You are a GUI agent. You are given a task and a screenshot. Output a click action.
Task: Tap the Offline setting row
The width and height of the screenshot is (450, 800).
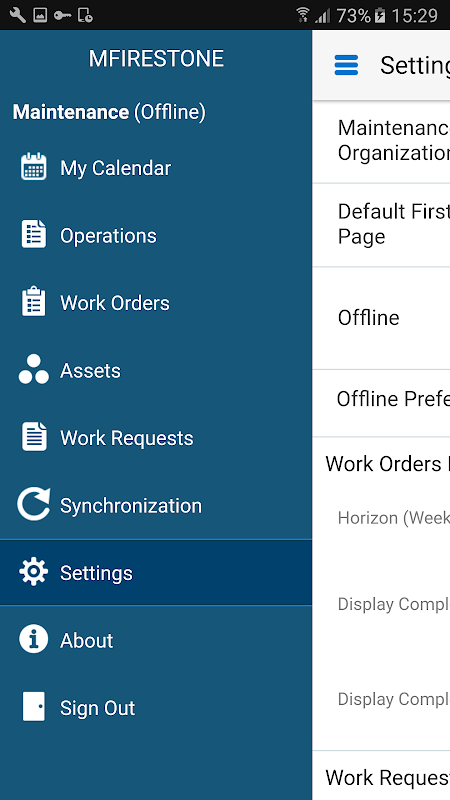coord(381,318)
